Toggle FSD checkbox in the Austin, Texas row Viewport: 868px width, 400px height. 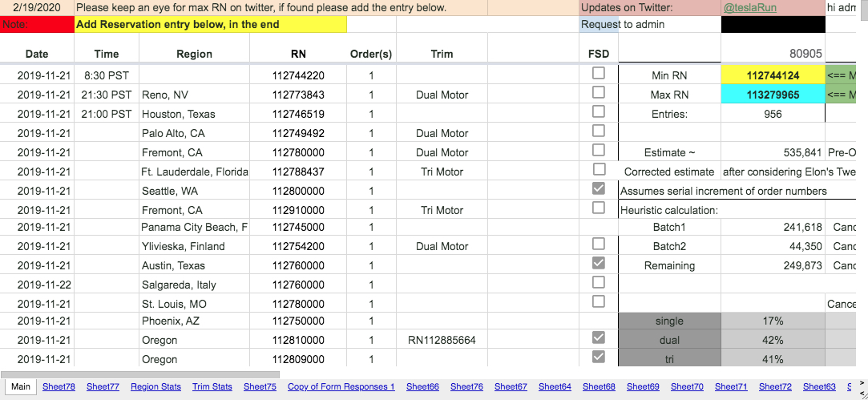point(598,263)
